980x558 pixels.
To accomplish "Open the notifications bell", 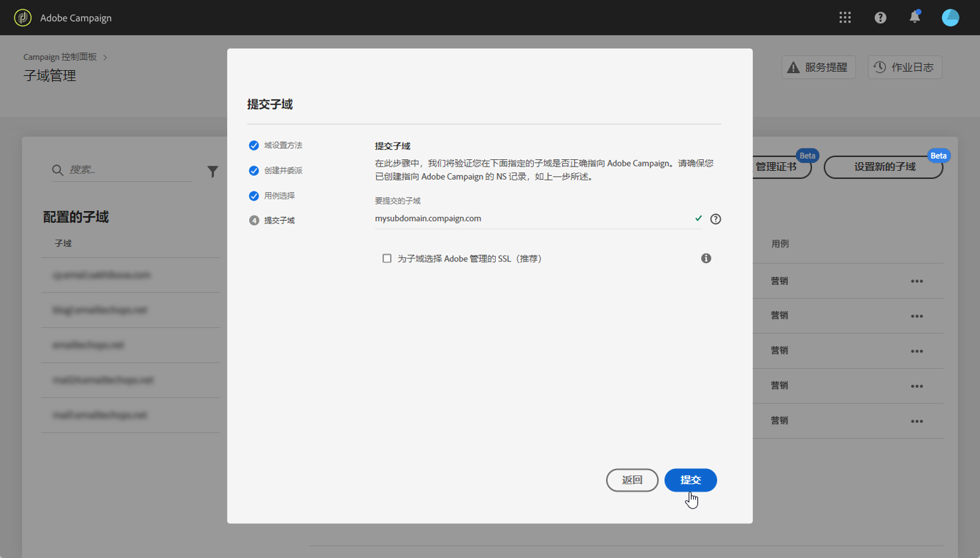I will tap(914, 18).
